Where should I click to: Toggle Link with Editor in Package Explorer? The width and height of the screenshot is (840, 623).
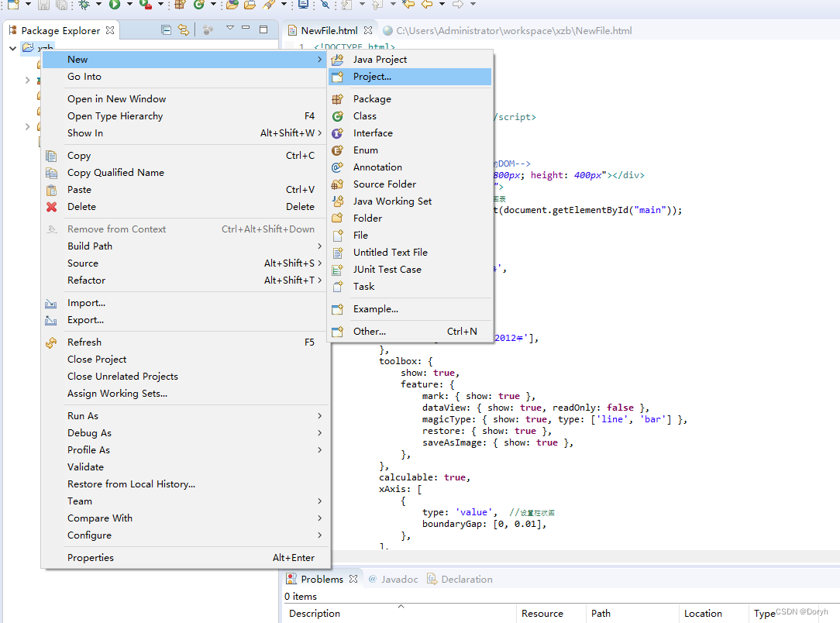pos(184,30)
